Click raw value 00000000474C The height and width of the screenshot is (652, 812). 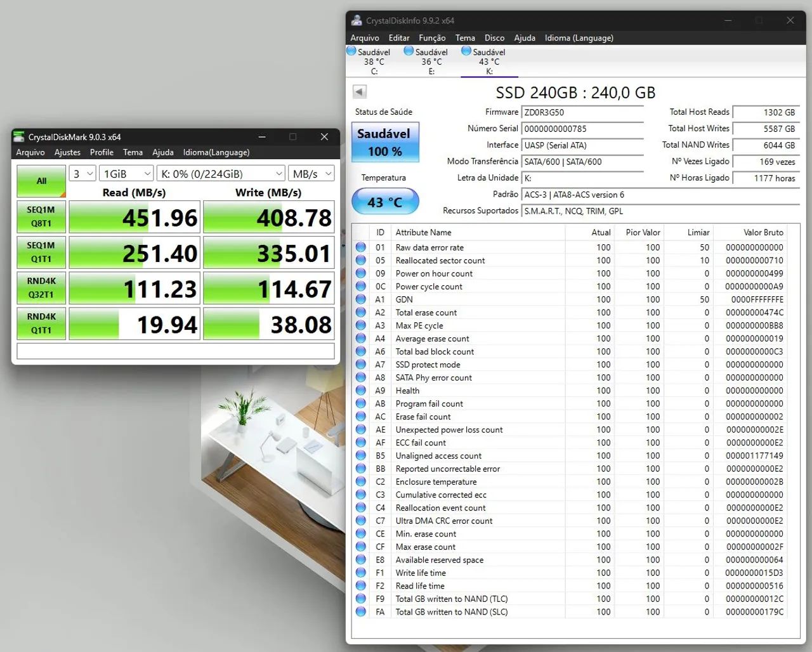tap(754, 312)
